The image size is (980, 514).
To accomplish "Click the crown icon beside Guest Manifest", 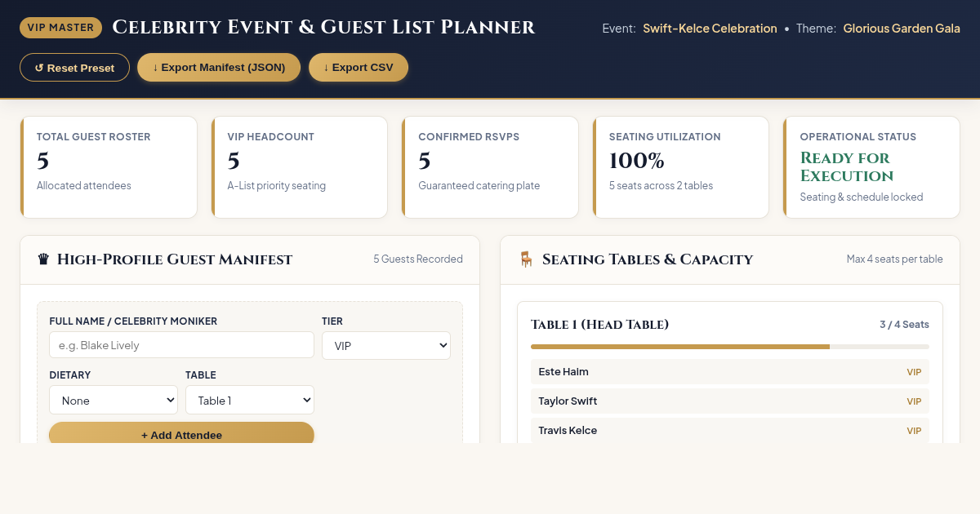I will coord(43,259).
